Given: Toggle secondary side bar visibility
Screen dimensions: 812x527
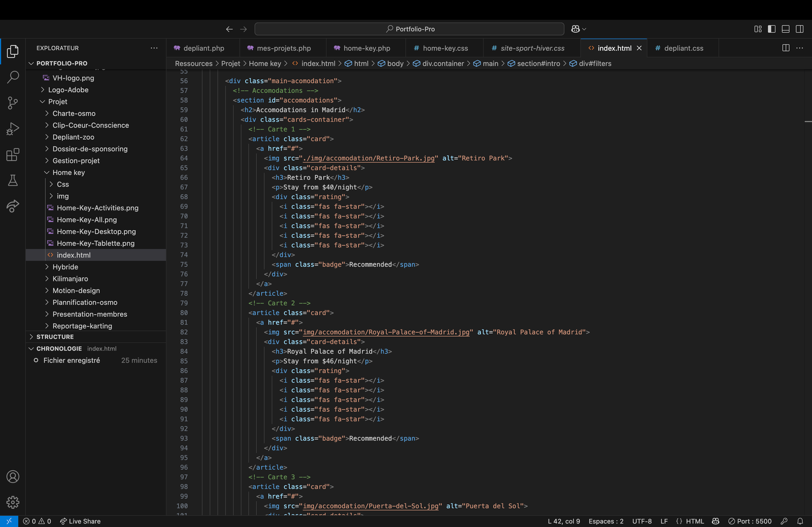Looking at the screenshot, I should pos(800,29).
